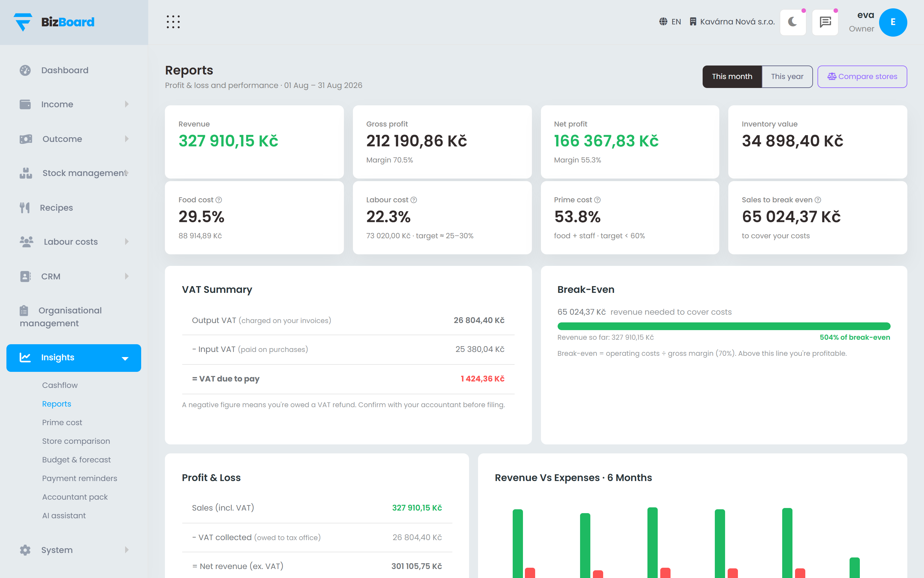Open Payment reminders in the sidebar
This screenshot has width=924, height=578.
[x=80, y=478]
